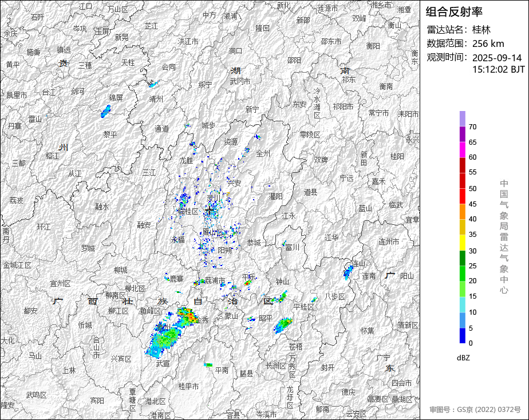
Task: Click the legend value '55'
Action: coord(472,172)
